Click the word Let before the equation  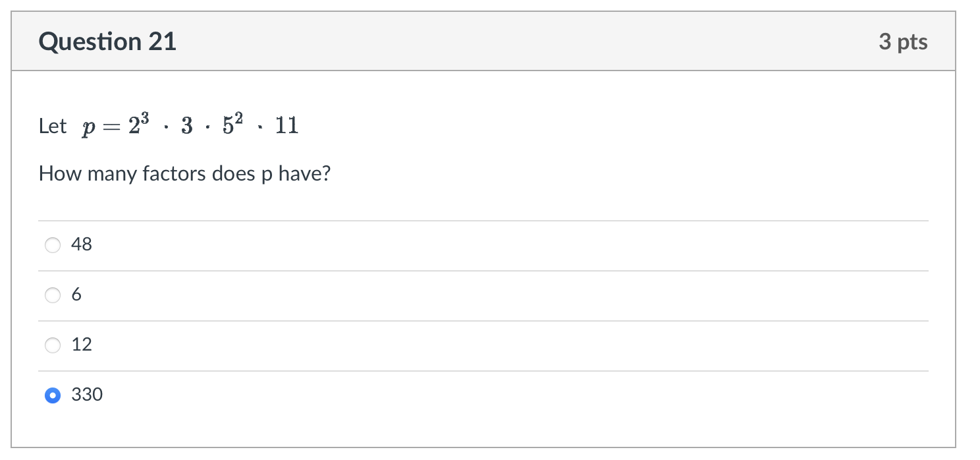pyautogui.click(x=51, y=127)
